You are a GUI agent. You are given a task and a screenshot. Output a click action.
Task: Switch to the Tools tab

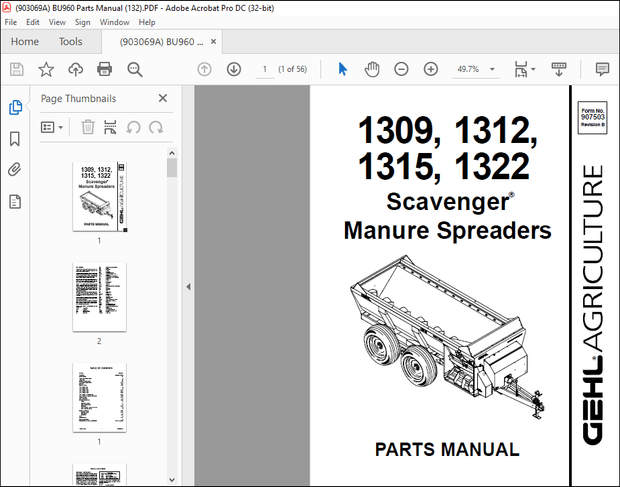pos(71,42)
